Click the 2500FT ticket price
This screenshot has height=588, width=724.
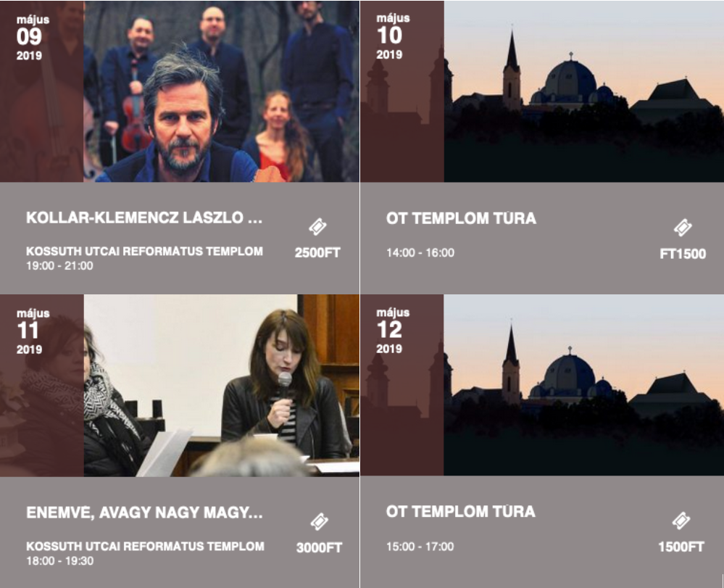[317, 252]
